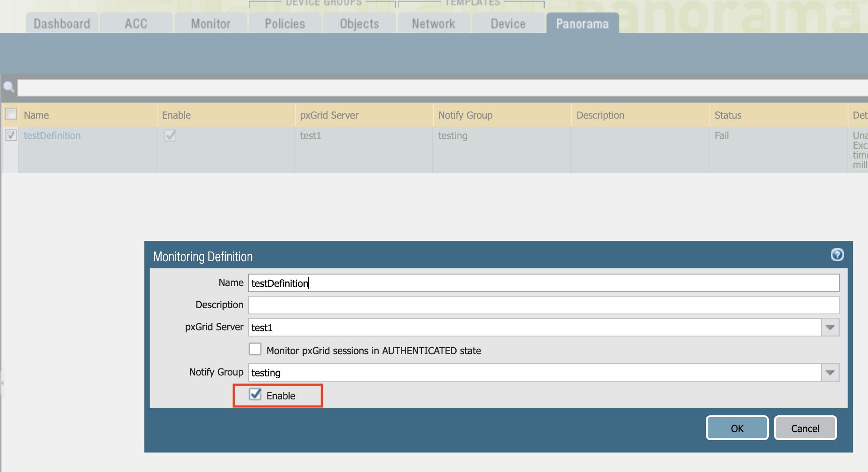Switch to the ACC tab

[136, 23]
